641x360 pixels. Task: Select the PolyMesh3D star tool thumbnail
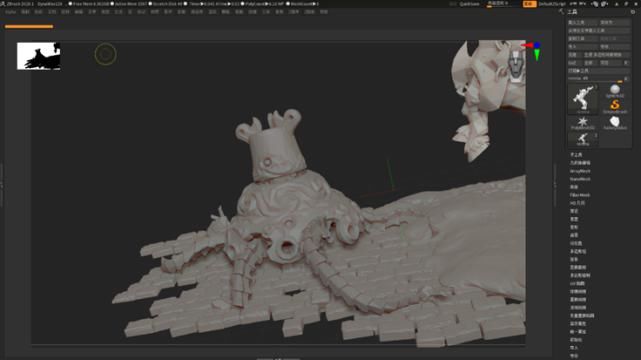pyautogui.click(x=583, y=123)
